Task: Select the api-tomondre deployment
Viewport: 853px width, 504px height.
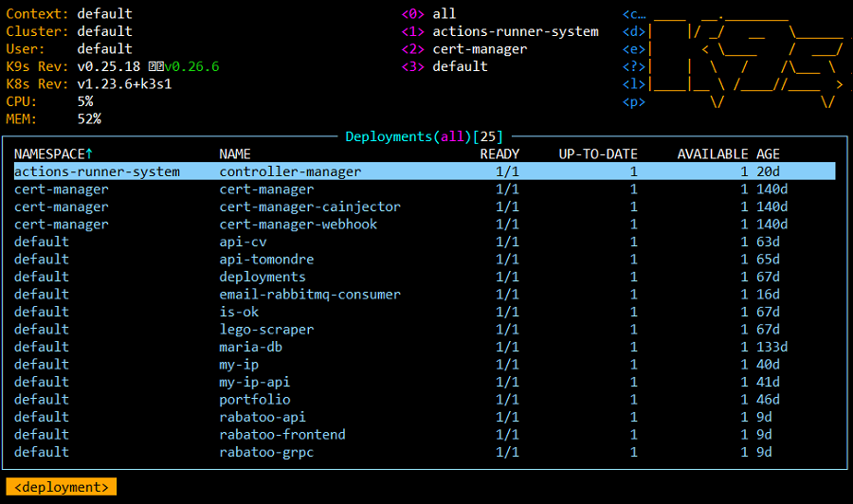Action: (425, 259)
